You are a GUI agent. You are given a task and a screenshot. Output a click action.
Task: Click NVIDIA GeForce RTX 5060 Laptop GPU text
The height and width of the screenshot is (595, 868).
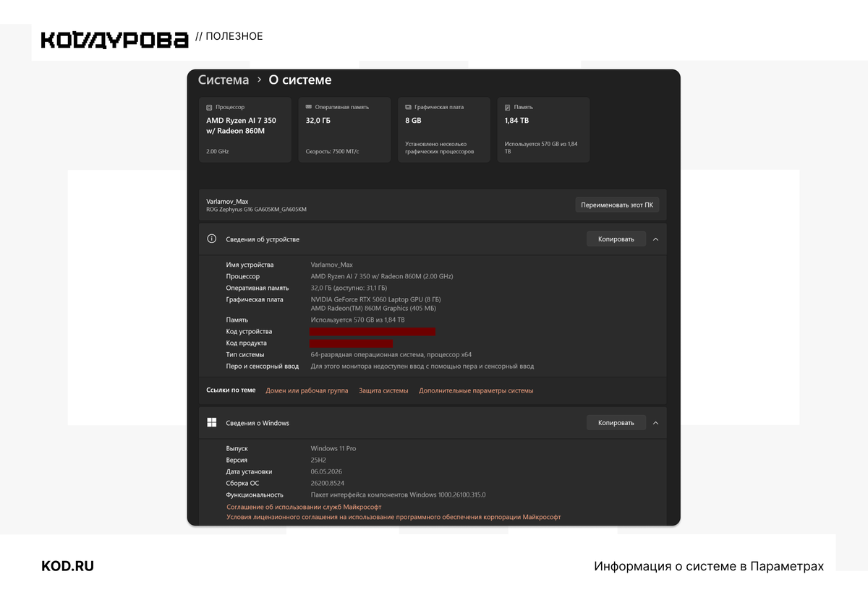pos(375,299)
